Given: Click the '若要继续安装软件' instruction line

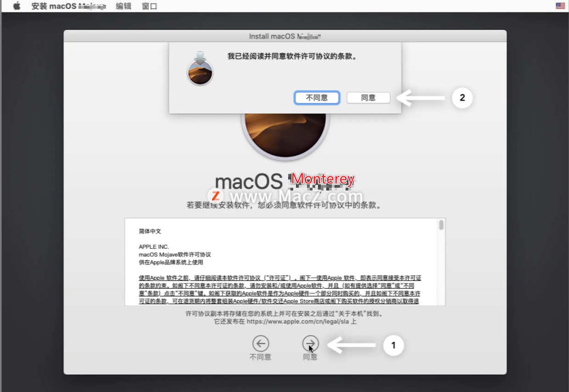Looking at the screenshot, I should 284,205.
